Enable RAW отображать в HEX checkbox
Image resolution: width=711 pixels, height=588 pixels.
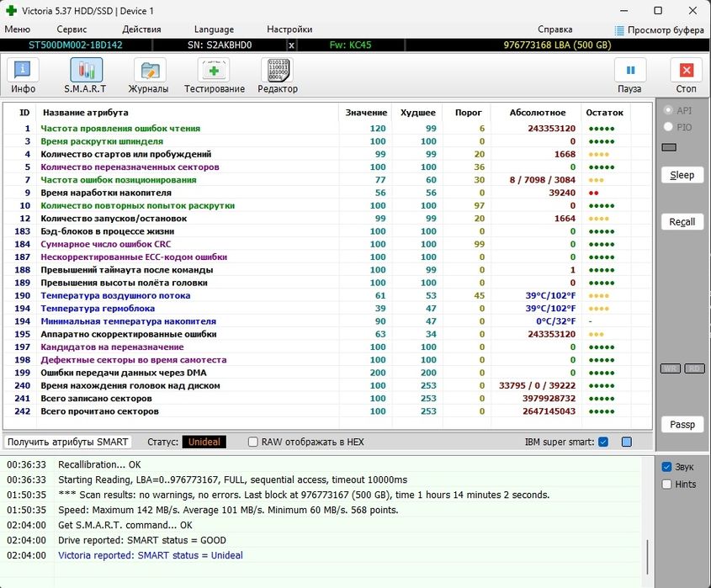pyautogui.click(x=253, y=442)
